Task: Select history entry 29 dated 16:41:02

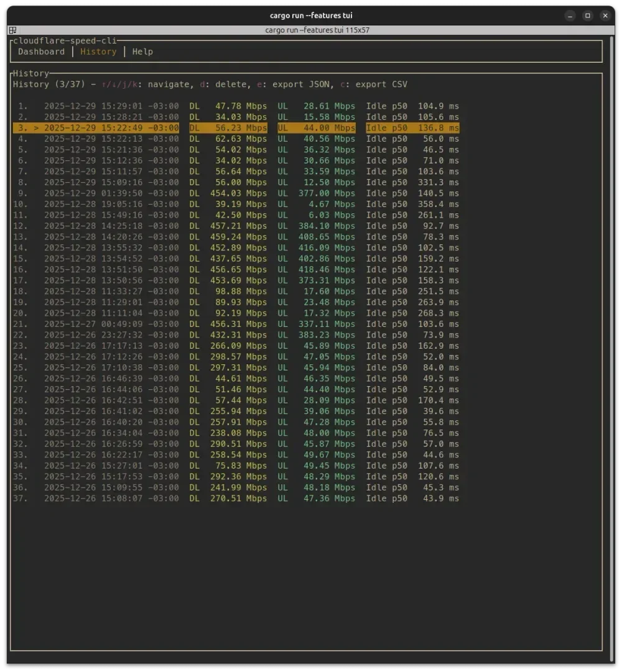Action: click(236, 412)
